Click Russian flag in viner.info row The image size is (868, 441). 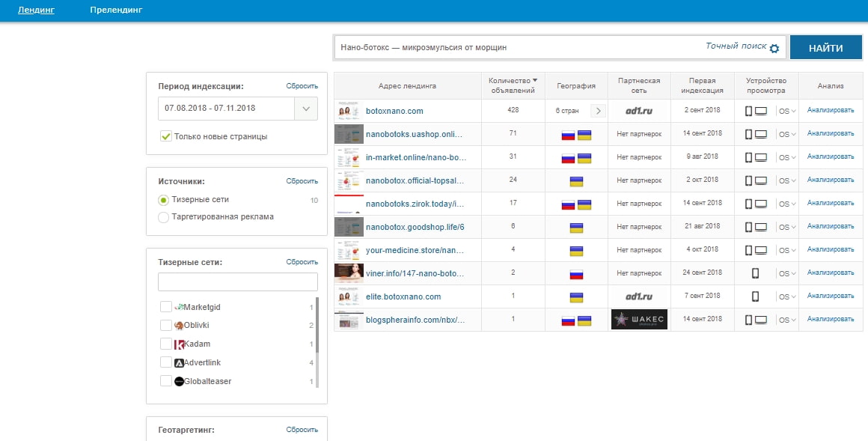[x=576, y=274]
